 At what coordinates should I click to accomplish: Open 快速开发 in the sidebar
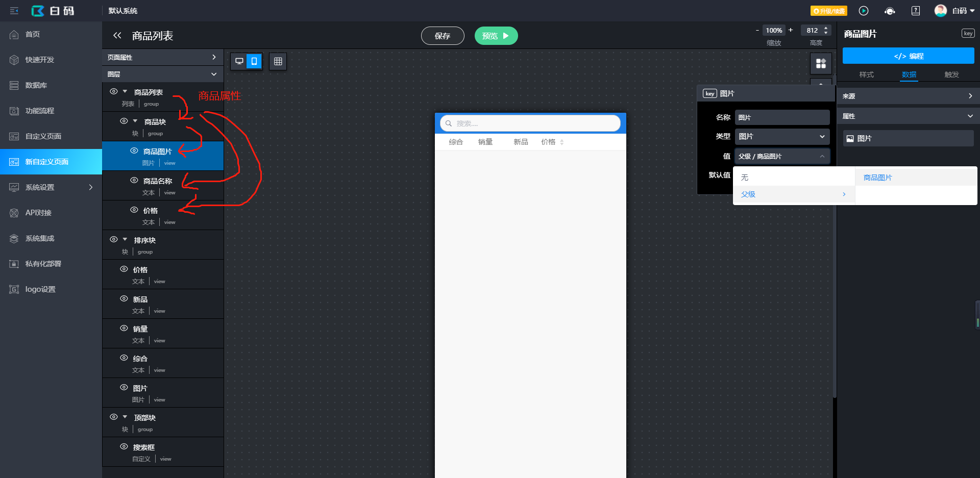click(x=51, y=60)
